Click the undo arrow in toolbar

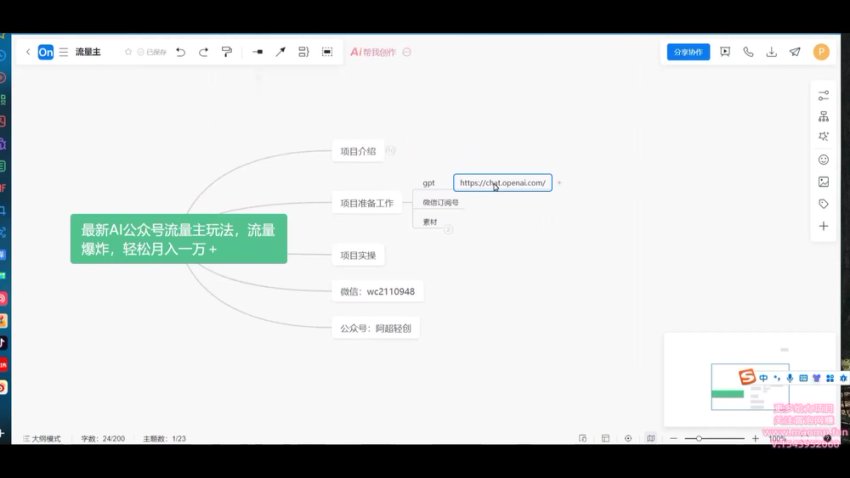(181, 52)
